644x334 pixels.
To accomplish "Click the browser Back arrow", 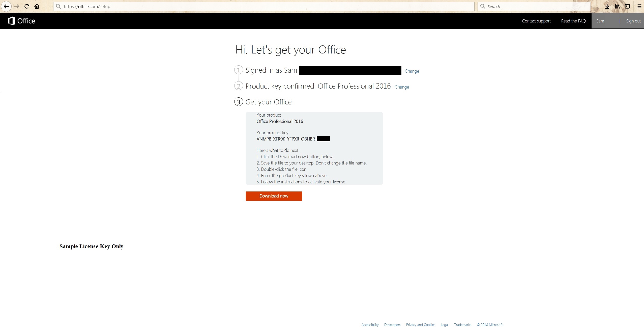I will [6, 6].
